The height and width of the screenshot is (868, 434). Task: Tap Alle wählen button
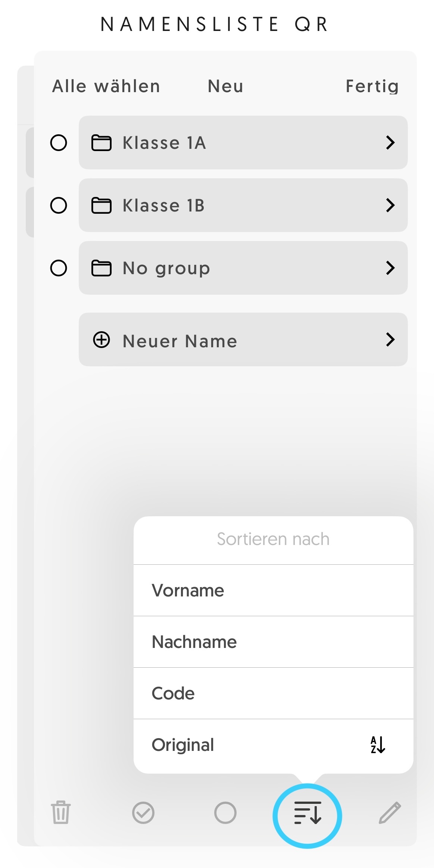pos(106,86)
